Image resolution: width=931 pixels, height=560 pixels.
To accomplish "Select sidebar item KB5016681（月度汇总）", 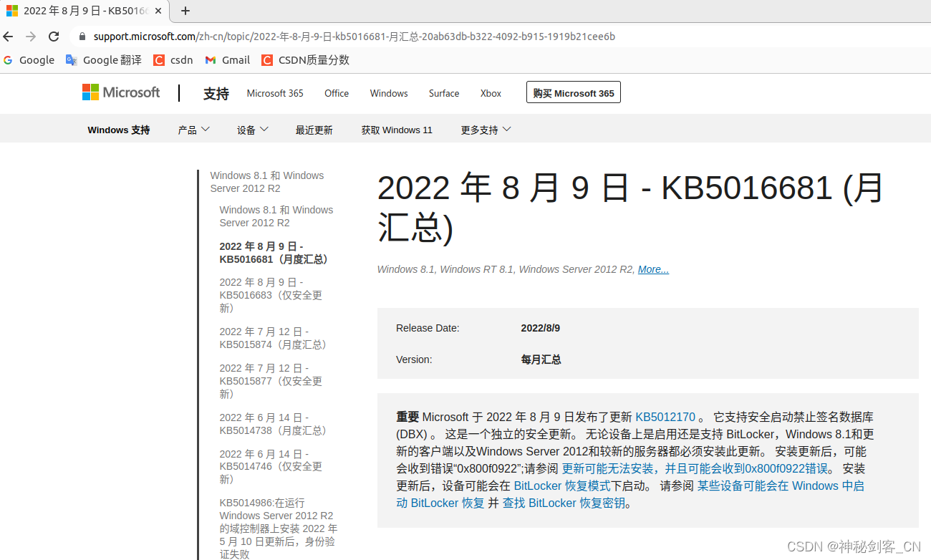I will [x=274, y=253].
